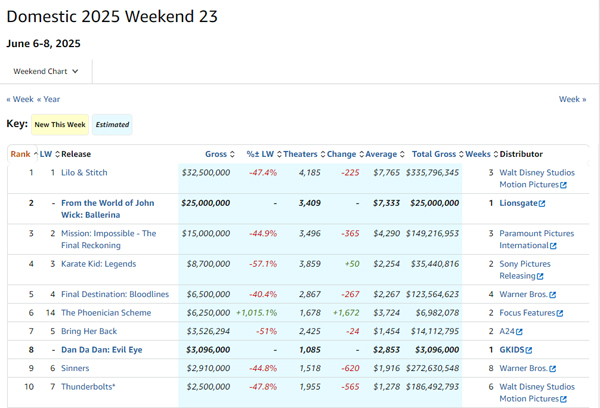This screenshot has height=408, width=600.
Task: Go to next week link
Action: [572, 99]
